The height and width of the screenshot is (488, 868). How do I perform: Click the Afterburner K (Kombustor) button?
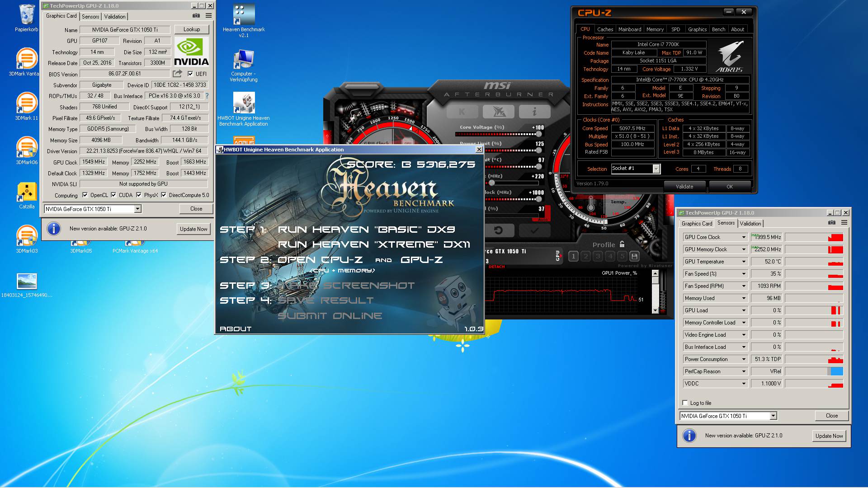[x=462, y=111]
